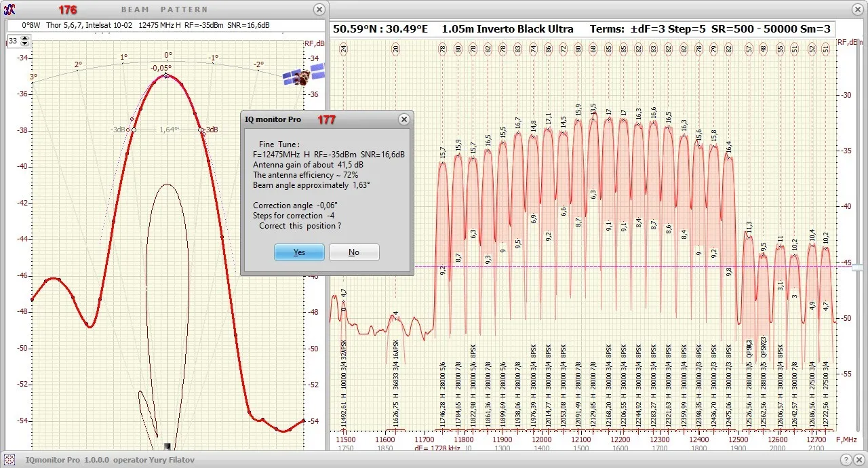Click the status bar app icon at left
The width and height of the screenshot is (868, 468).
click(9, 460)
